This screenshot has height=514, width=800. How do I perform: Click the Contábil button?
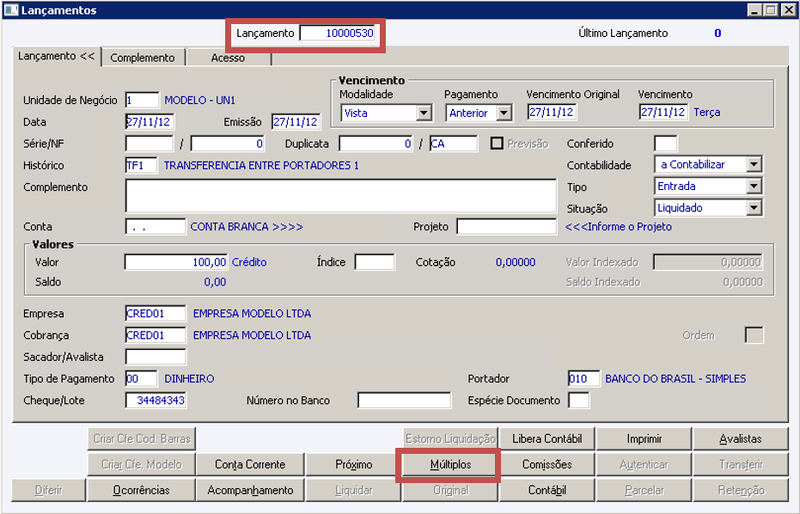[x=547, y=490]
